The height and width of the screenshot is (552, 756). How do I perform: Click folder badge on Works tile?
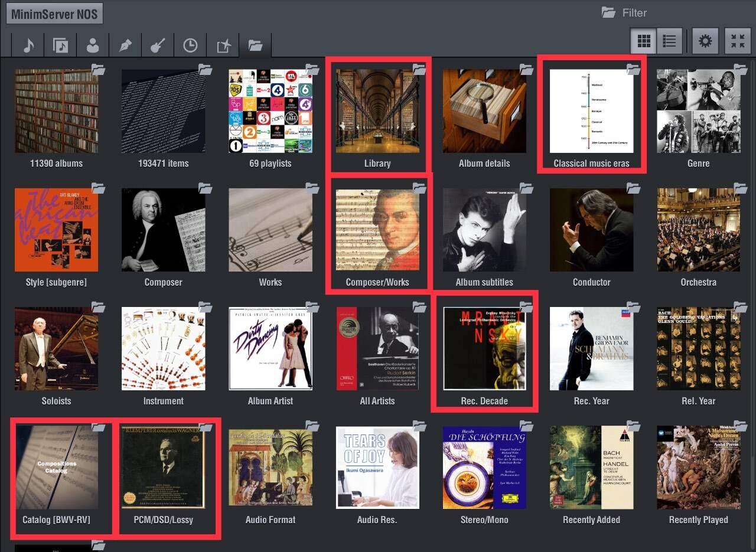pos(312,188)
